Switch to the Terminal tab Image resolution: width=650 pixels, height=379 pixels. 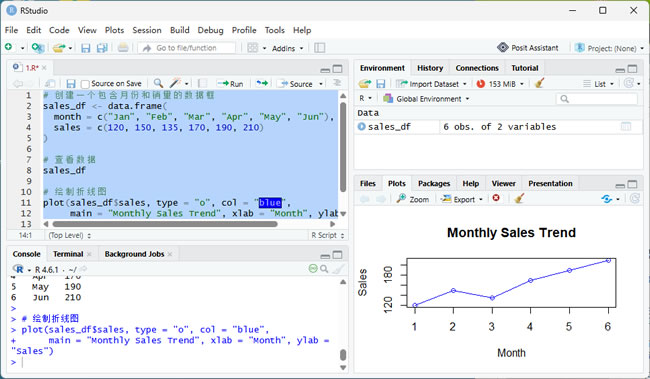[x=68, y=254]
